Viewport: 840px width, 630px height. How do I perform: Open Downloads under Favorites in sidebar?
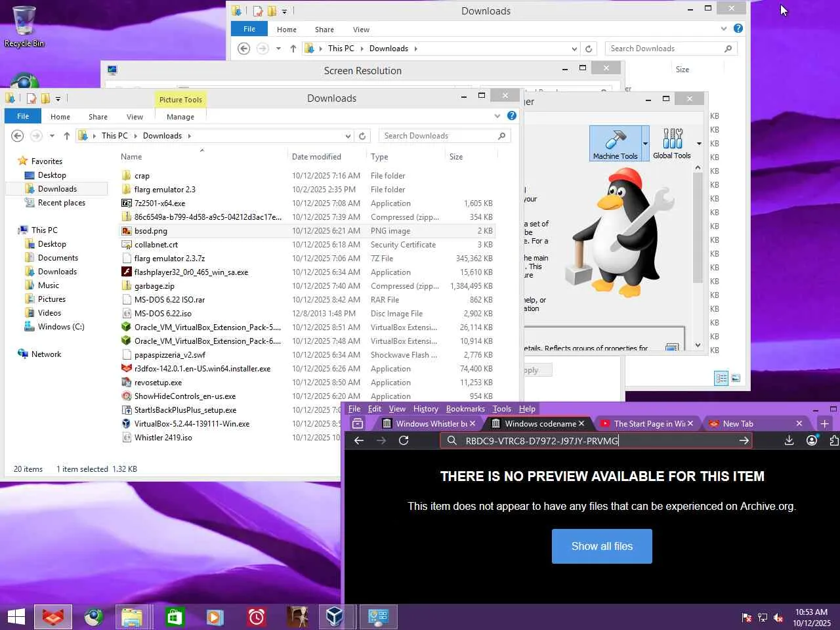pos(57,189)
